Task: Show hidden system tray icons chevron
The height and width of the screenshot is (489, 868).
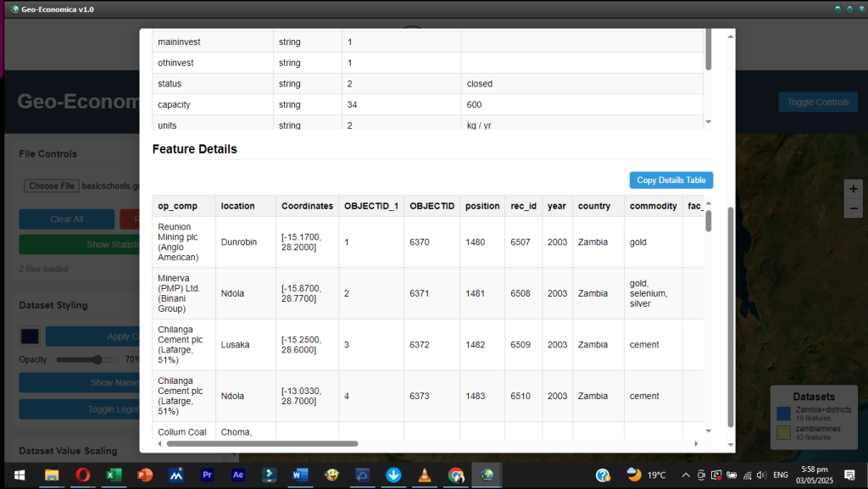Action: click(x=685, y=475)
